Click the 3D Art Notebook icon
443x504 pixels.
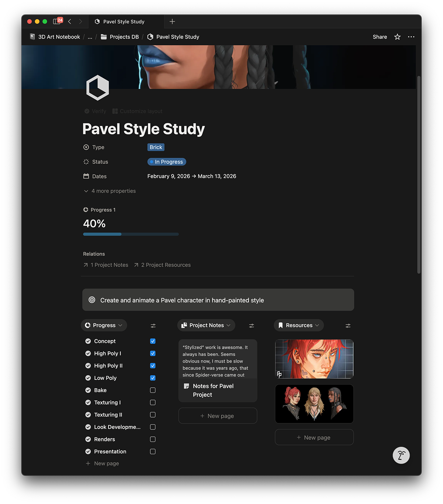click(32, 37)
